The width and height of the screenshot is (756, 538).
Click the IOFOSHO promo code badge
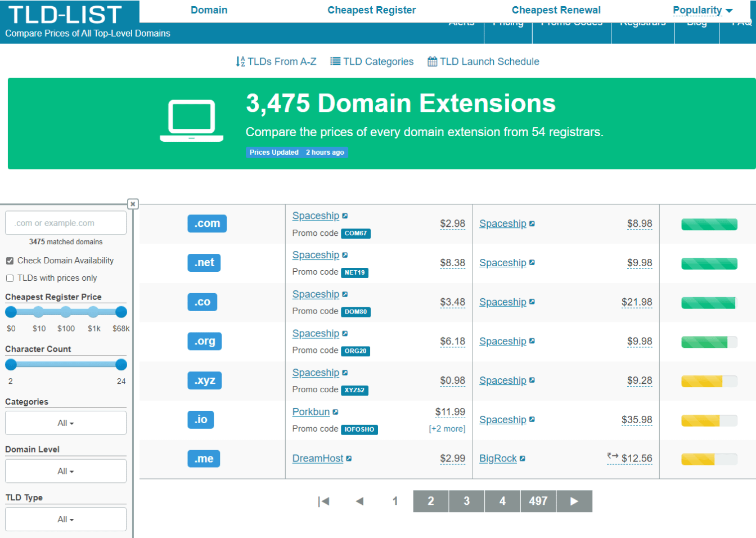(x=359, y=429)
